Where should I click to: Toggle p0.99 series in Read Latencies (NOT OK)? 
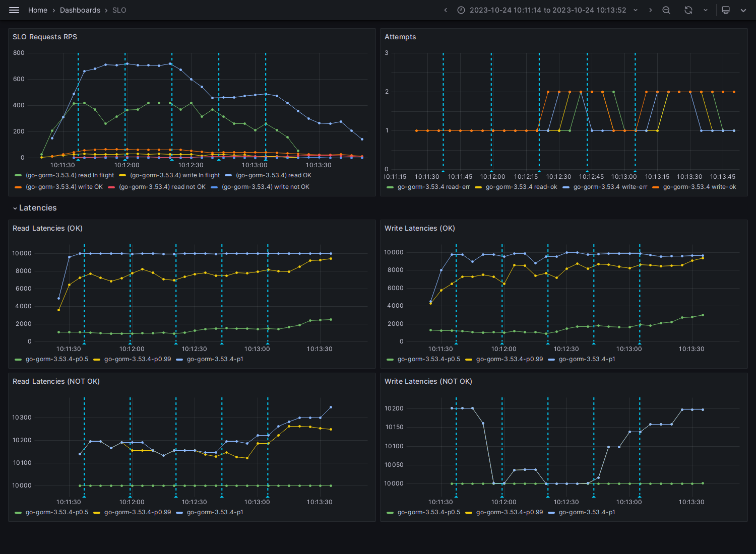(x=138, y=512)
